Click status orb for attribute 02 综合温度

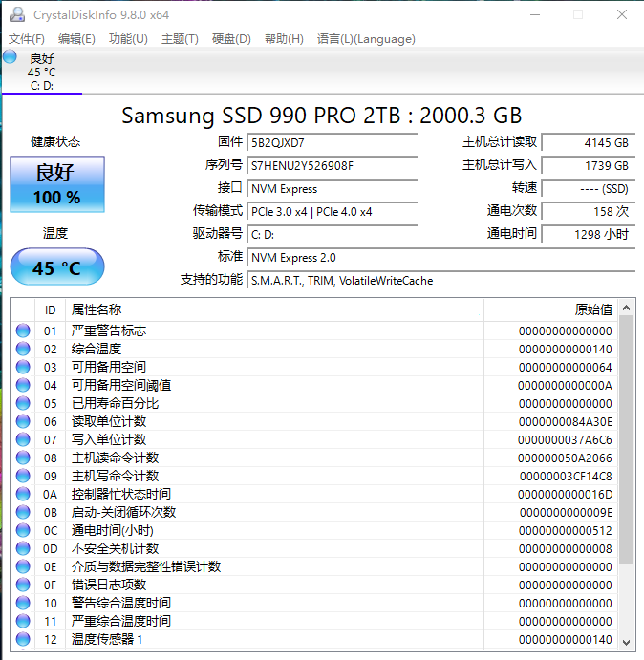coord(23,349)
